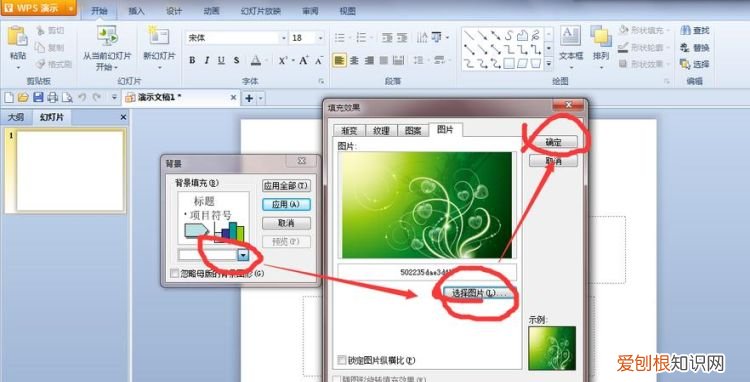The image size is (750, 382).
Task: Click the Cut (剪切) scissors icon
Action: click(40, 31)
